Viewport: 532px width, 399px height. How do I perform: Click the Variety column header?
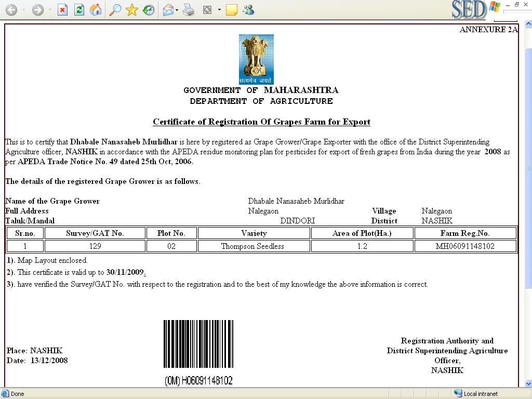[x=254, y=233]
